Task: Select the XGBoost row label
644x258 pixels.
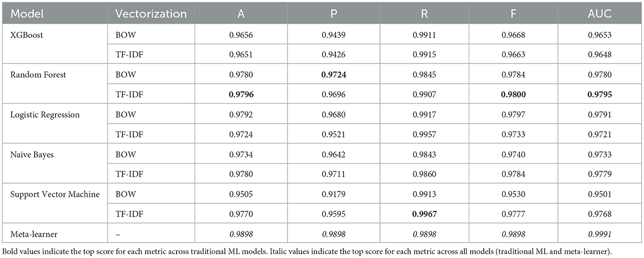Action: click(27, 35)
